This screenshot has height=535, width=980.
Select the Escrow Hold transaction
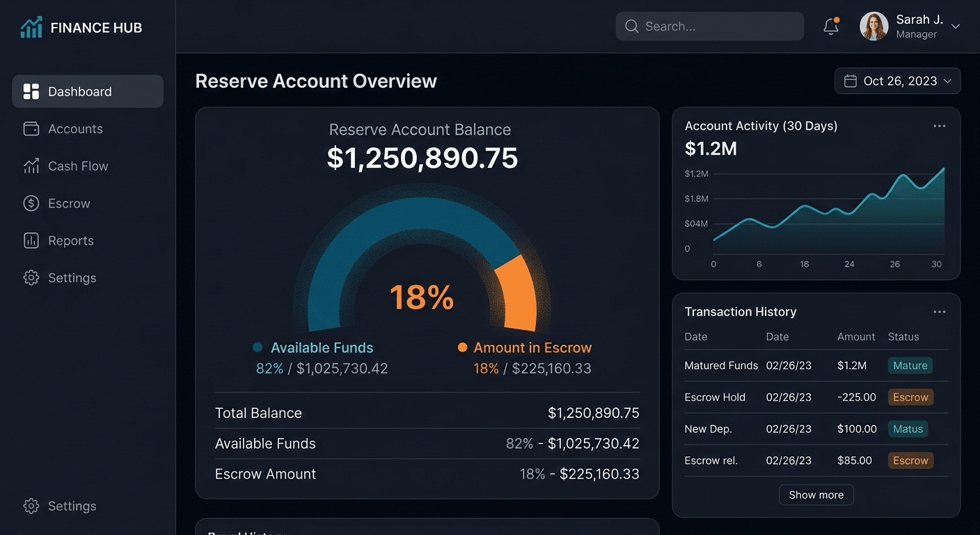(816, 397)
